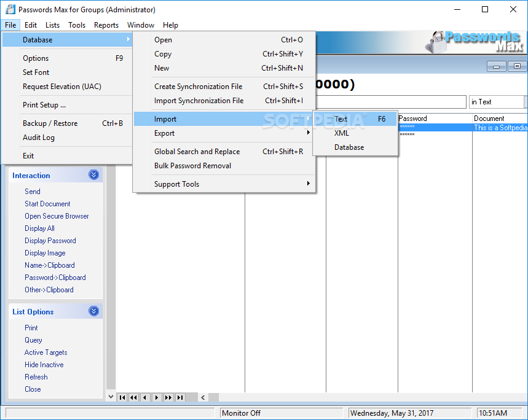Open Options from File menu
The height and width of the screenshot is (420, 528).
tap(67, 58)
